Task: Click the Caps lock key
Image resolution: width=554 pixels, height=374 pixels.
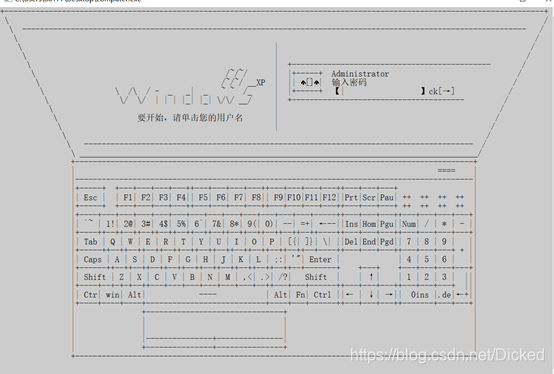Action: click(x=93, y=259)
